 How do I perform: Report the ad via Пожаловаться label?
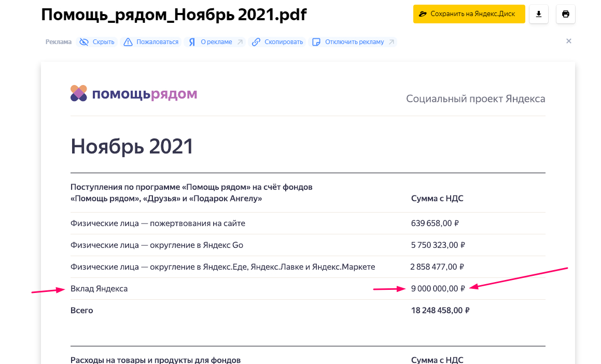pyautogui.click(x=158, y=42)
